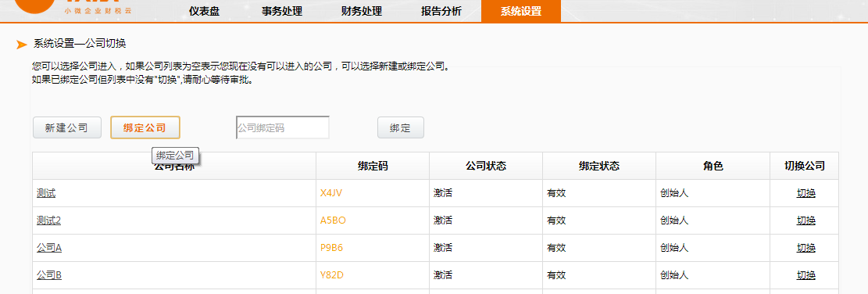
Task: Click 切换 in the 测试2 row
Action: (x=806, y=220)
